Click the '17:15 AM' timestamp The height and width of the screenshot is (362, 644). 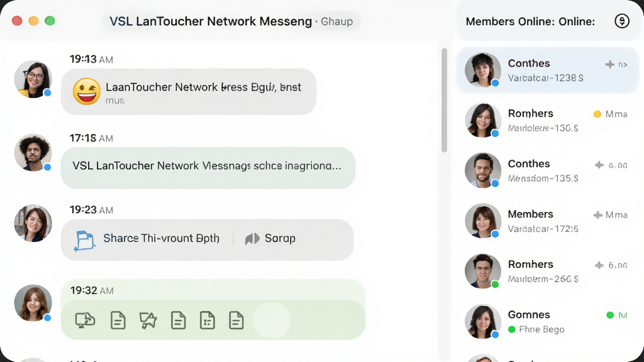click(x=91, y=138)
